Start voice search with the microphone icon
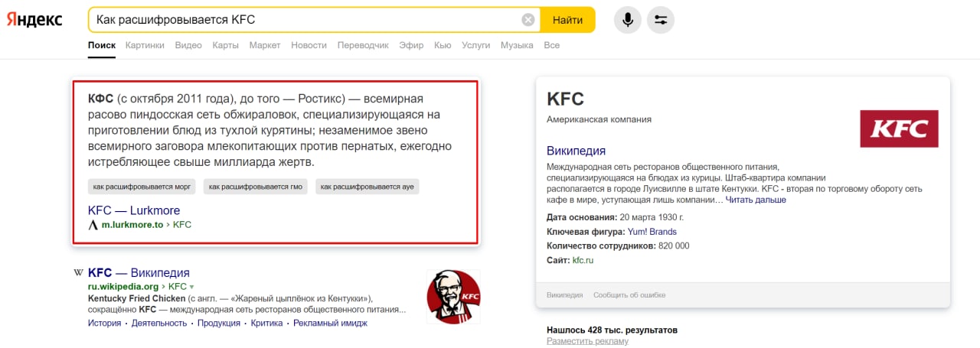The height and width of the screenshot is (348, 980). point(628,20)
